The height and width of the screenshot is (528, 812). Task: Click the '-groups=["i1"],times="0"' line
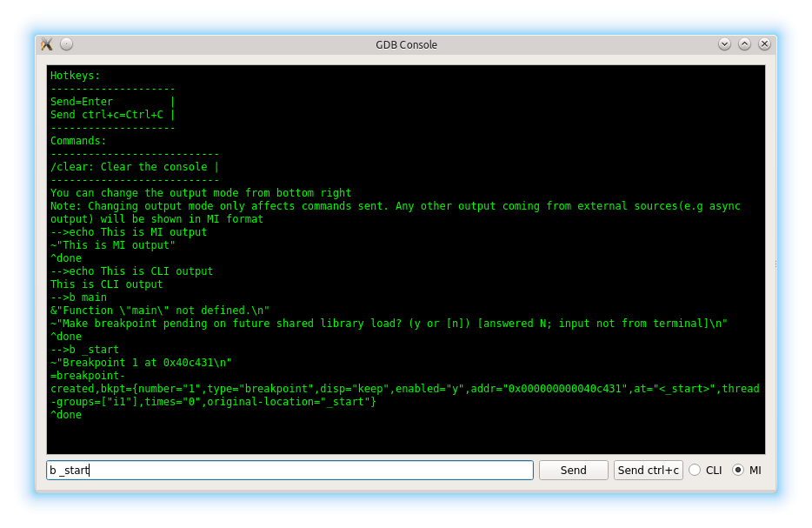[213, 402]
